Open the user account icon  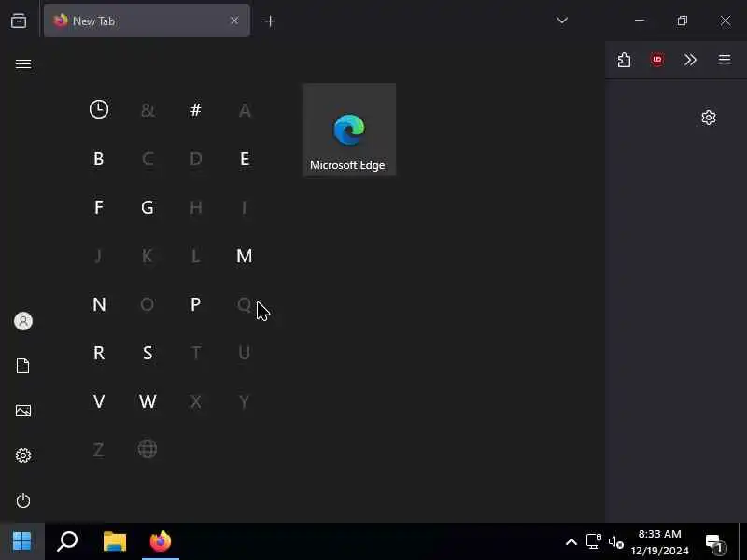(x=23, y=321)
